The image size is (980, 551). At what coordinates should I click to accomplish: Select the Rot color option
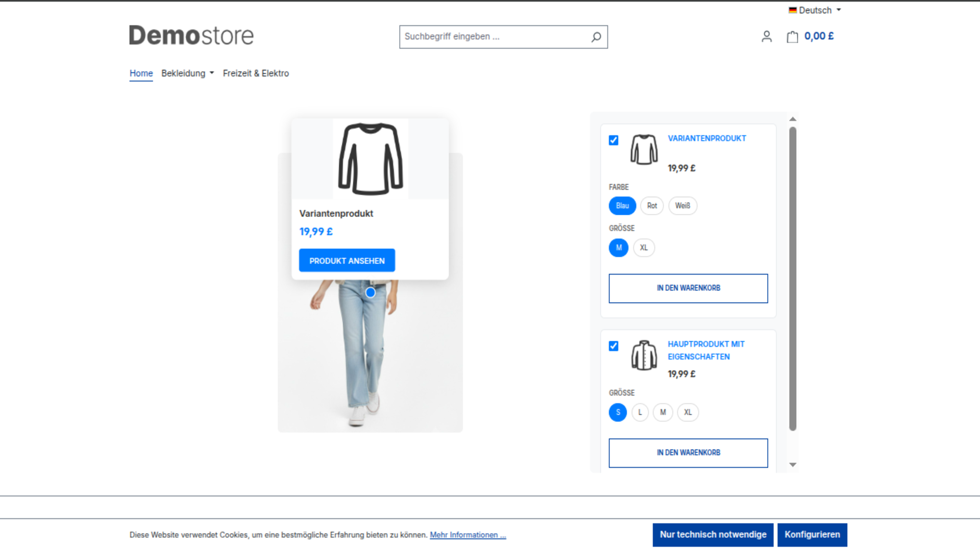[652, 206]
